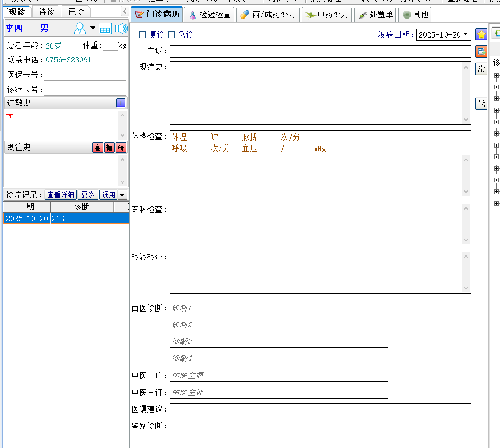Image resolution: width=500 pixels, height=448 pixels.
Task: Switch to the 检验检查 tab
Action: (x=210, y=14)
